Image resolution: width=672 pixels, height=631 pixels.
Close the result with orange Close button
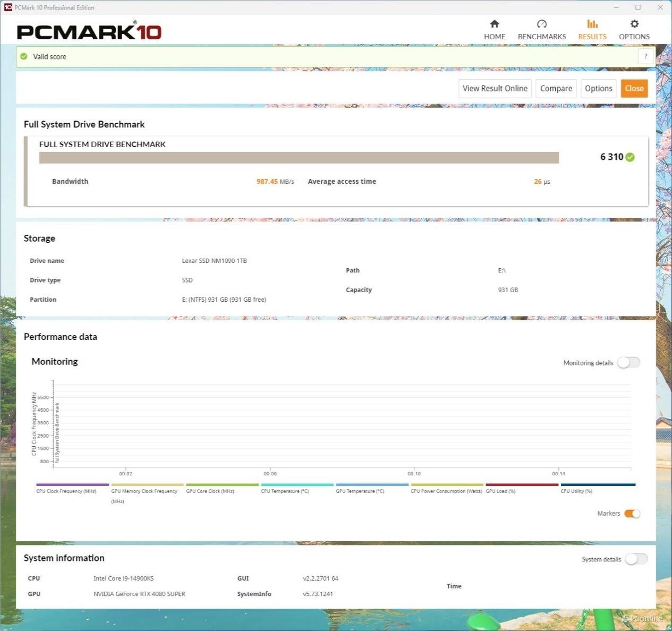(x=634, y=89)
